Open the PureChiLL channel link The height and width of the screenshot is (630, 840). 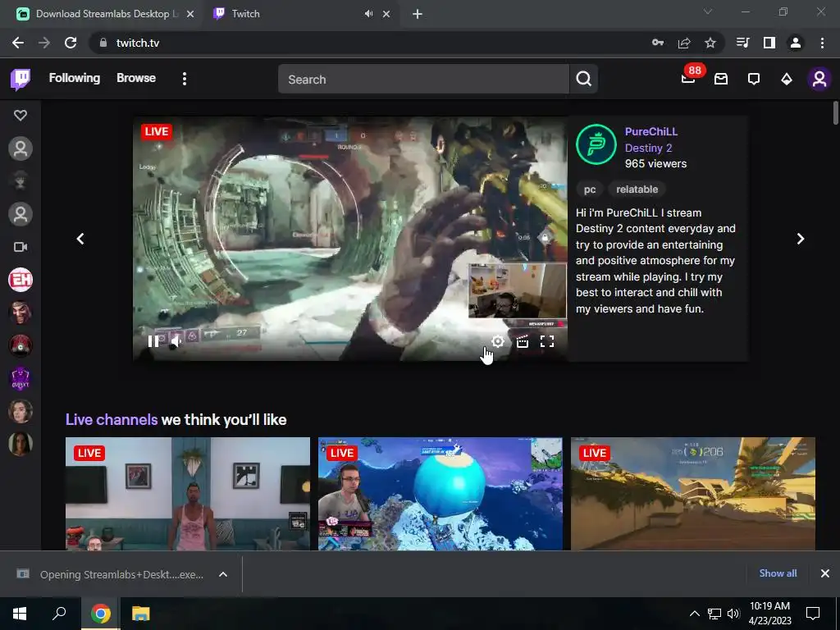point(651,132)
